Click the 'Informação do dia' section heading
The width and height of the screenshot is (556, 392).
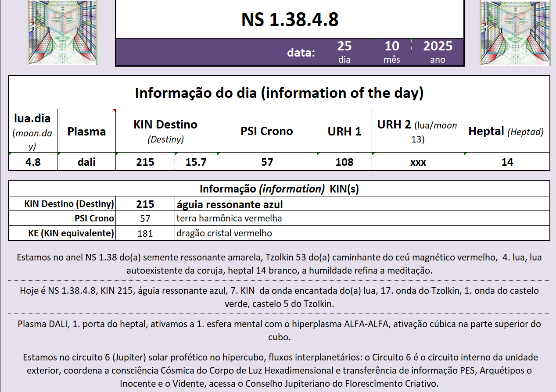279,93
